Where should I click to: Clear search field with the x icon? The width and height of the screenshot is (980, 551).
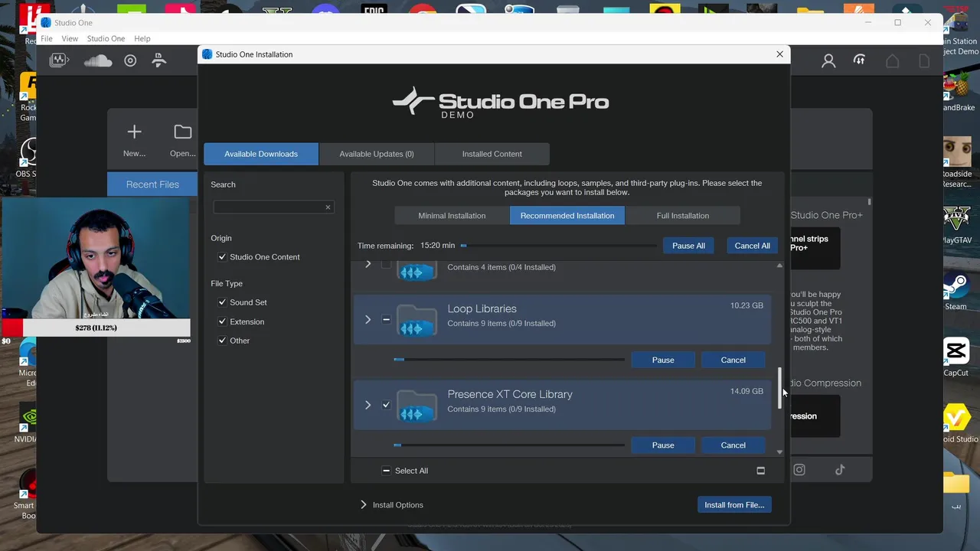tap(328, 207)
